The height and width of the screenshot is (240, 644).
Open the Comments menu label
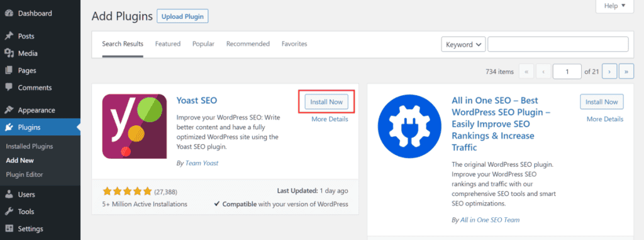[35, 88]
